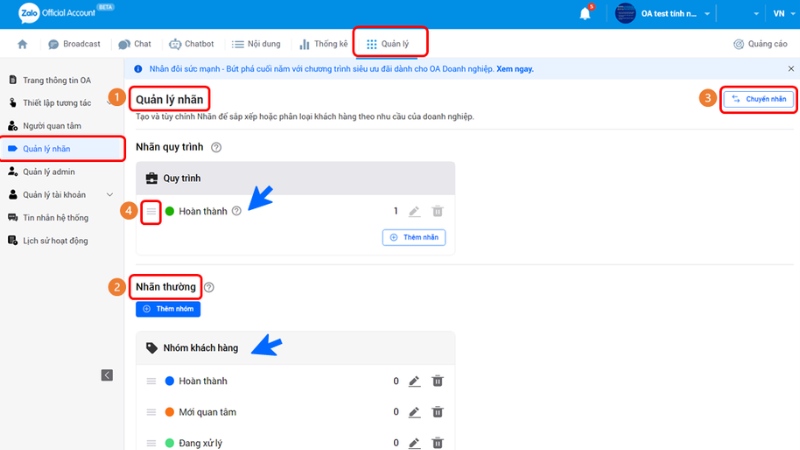Screen dimensions: 800x450
Task: Click the Xem ngay link in banner
Action: point(517,69)
